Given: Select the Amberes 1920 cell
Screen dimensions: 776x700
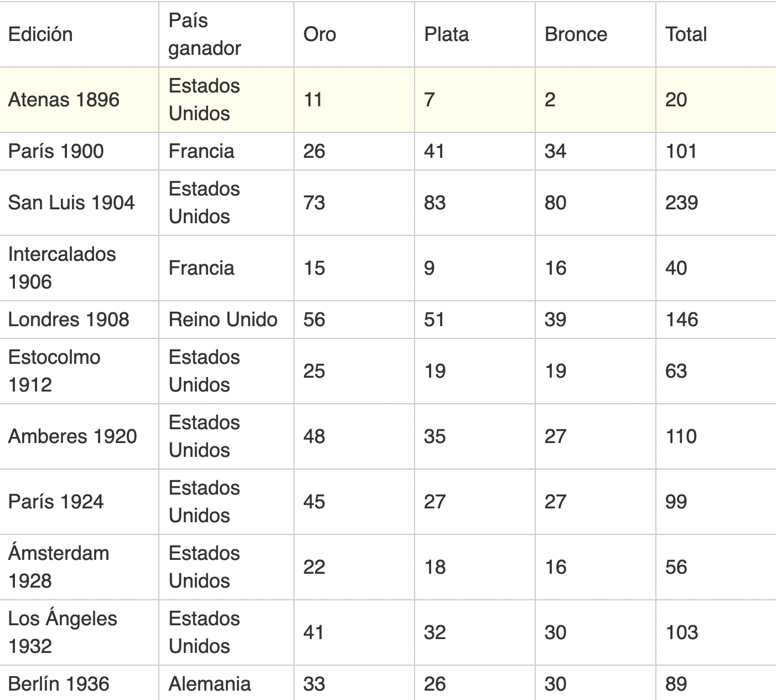Looking at the screenshot, I should [x=79, y=436].
